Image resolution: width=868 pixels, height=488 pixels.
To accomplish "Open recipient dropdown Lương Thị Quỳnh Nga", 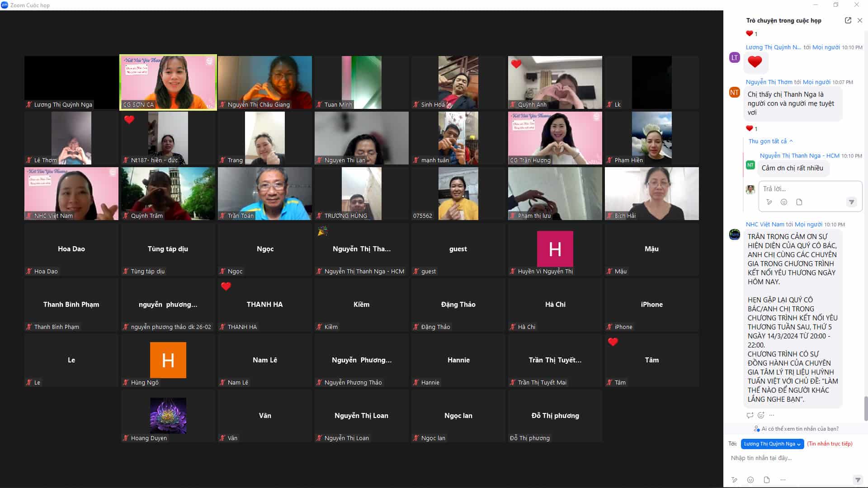I will pyautogui.click(x=772, y=444).
